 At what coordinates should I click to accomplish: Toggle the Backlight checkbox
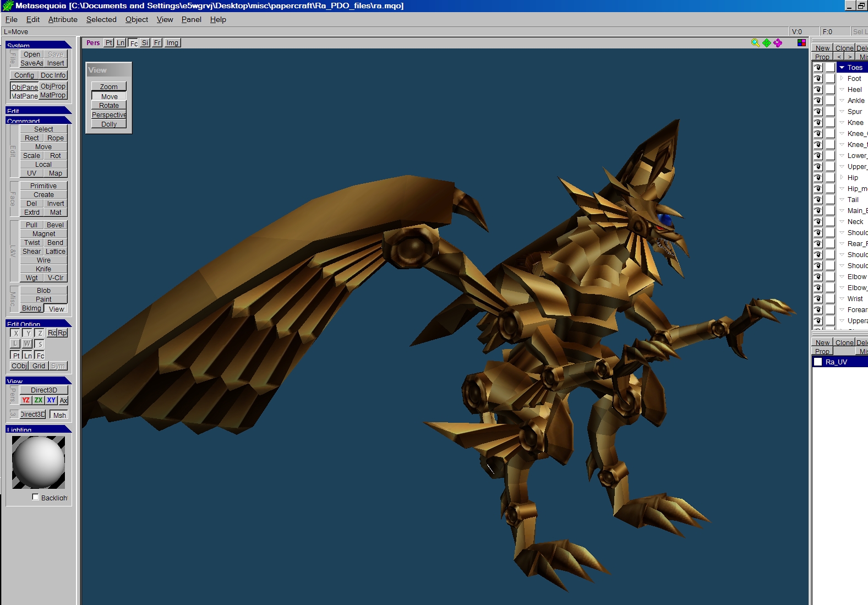(35, 497)
